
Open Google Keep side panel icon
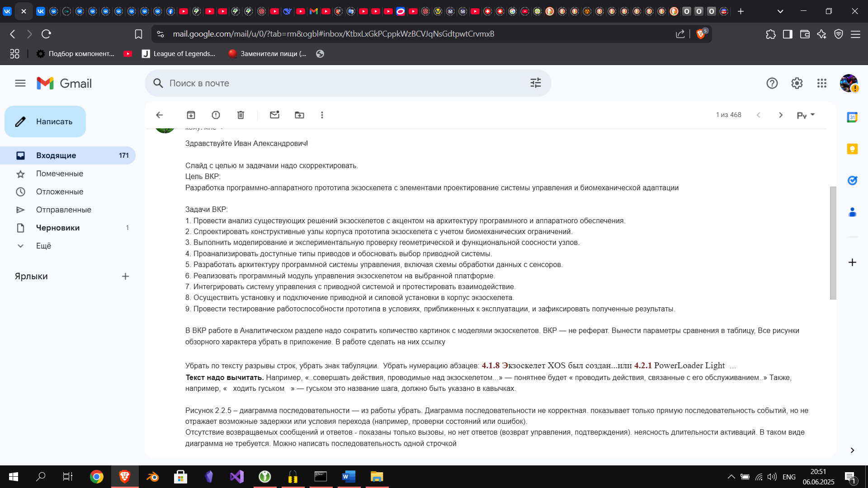point(852,149)
